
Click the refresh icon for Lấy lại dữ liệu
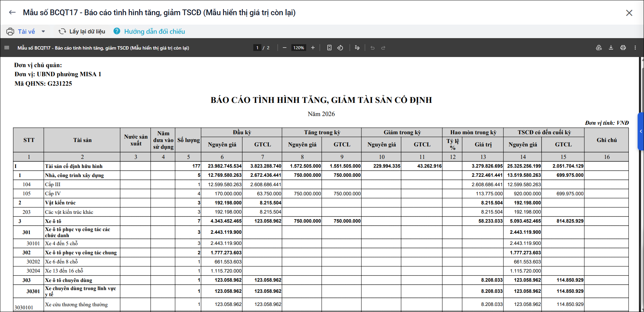tap(62, 31)
